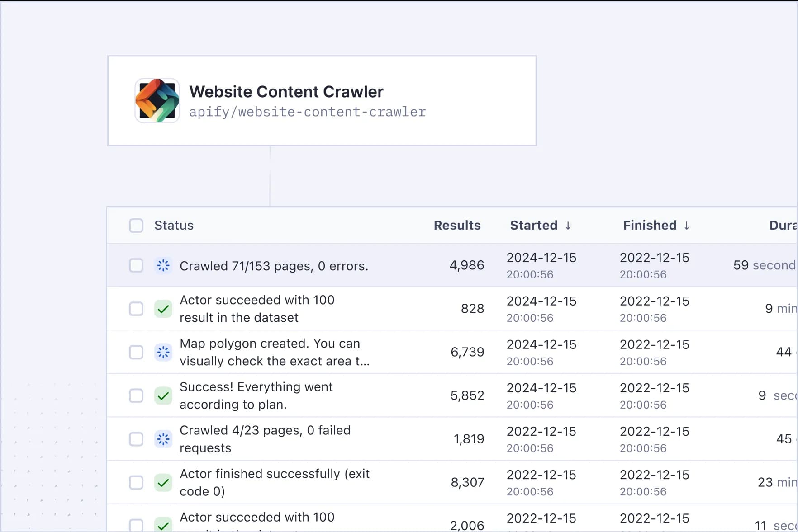Open the apify/website-content-crawler path link
This screenshot has width=798, height=532.
[x=307, y=112]
